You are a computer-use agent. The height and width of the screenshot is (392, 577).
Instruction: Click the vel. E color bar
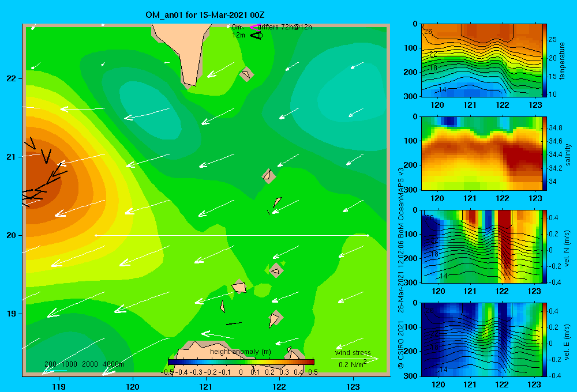point(545,340)
